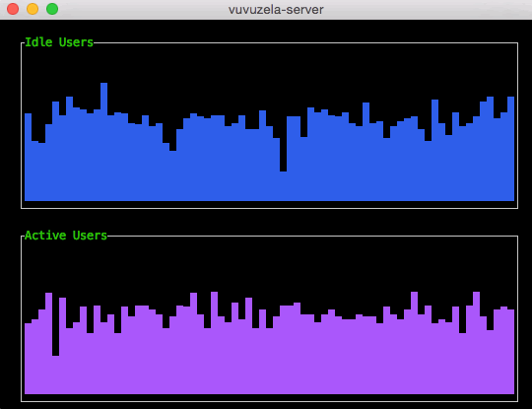Screen dimensions: 532x409
Task: Select the Active Users panel label
Action: point(66,236)
